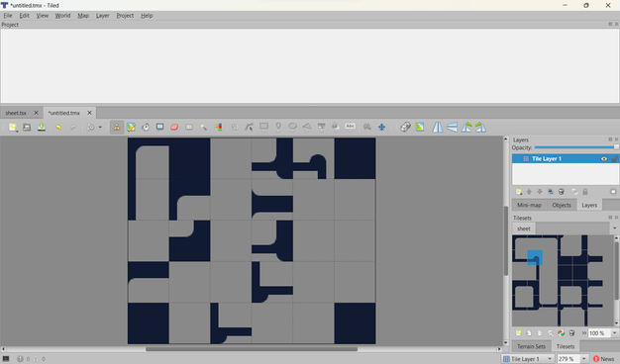Image resolution: width=620 pixels, height=364 pixels.
Task: Duplicate the selected layer
Action: coord(551,192)
